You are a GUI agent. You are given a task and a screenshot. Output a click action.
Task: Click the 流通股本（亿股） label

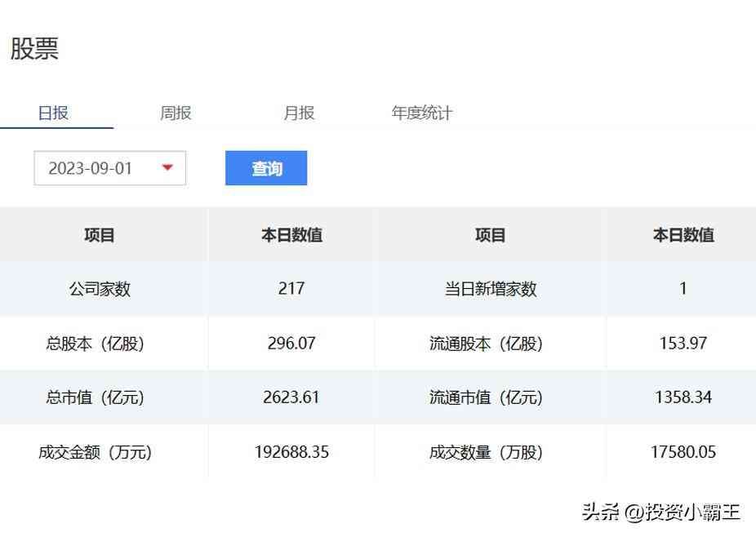[x=486, y=344]
